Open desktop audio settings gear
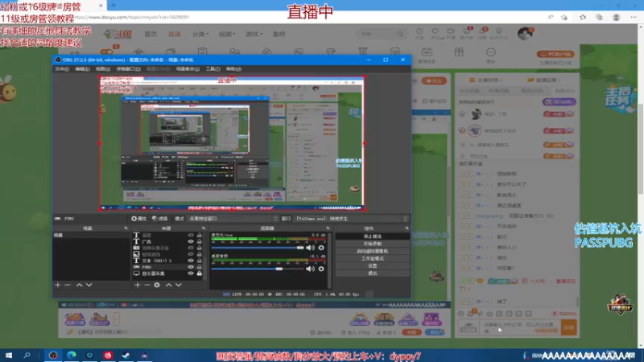The height and width of the screenshot is (362, 644). coord(321,269)
